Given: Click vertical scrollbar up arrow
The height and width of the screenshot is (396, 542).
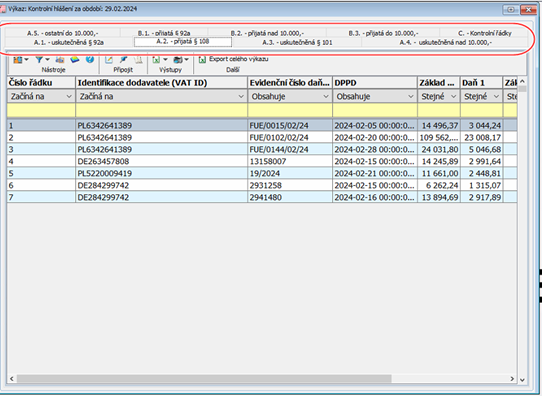Looking at the screenshot, I should [x=522, y=81].
